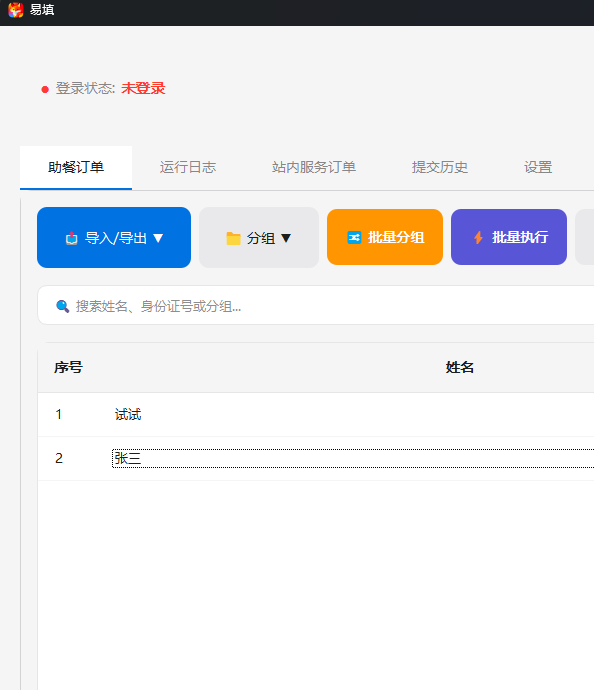594x690 pixels.
Task: Click the 序号 column header
Action: click(x=68, y=367)
